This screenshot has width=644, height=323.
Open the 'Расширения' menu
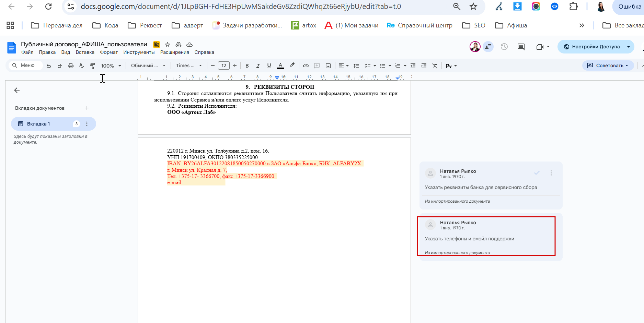click(175, 52)
